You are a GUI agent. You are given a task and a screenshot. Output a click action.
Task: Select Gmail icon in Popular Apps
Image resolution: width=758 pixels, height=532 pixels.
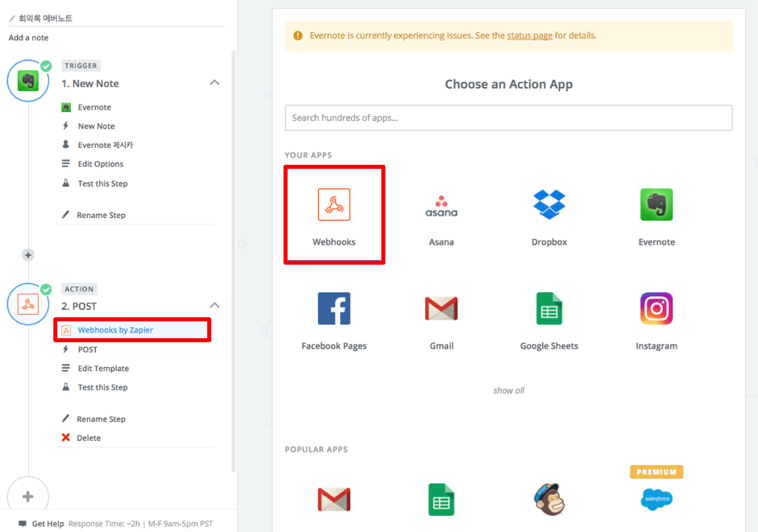[x=334, y=500]
